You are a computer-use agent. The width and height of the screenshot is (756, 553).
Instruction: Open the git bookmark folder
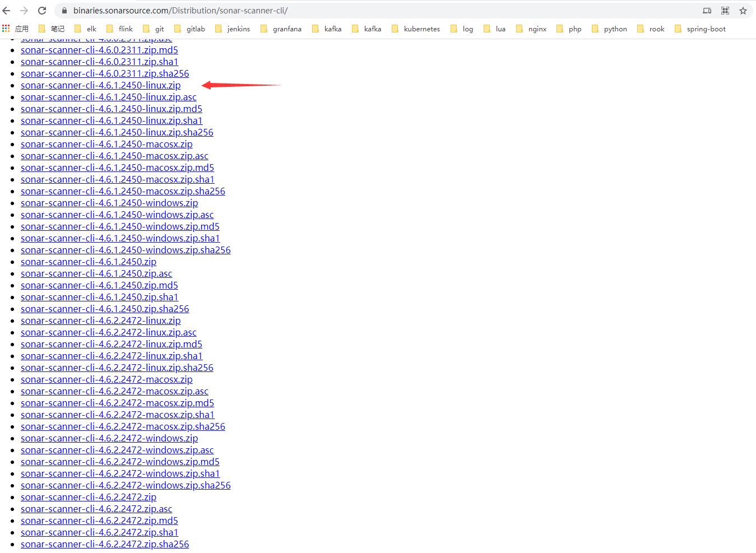154,29
